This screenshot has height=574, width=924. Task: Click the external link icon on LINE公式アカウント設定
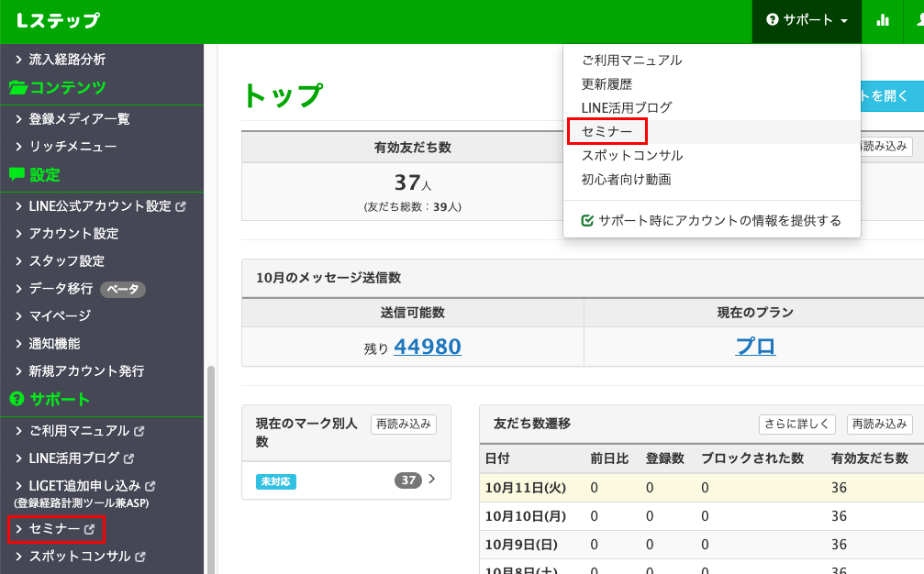click(182, 206)
